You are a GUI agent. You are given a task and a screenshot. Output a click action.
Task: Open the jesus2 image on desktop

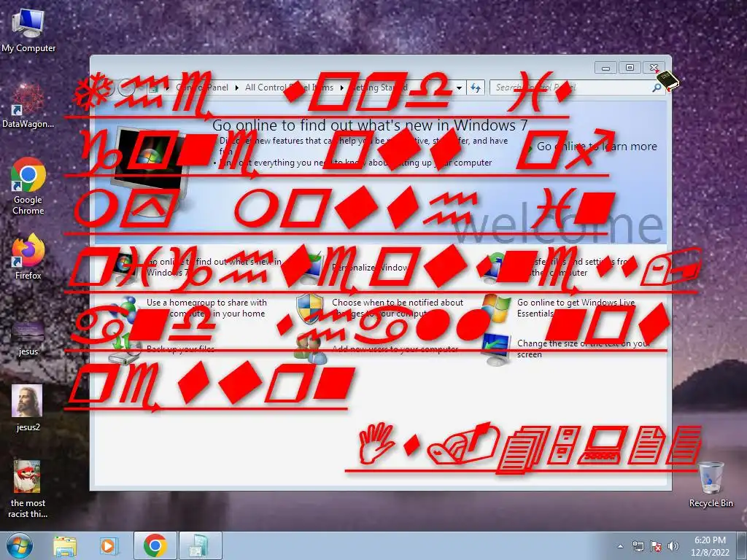pos(28,408)
